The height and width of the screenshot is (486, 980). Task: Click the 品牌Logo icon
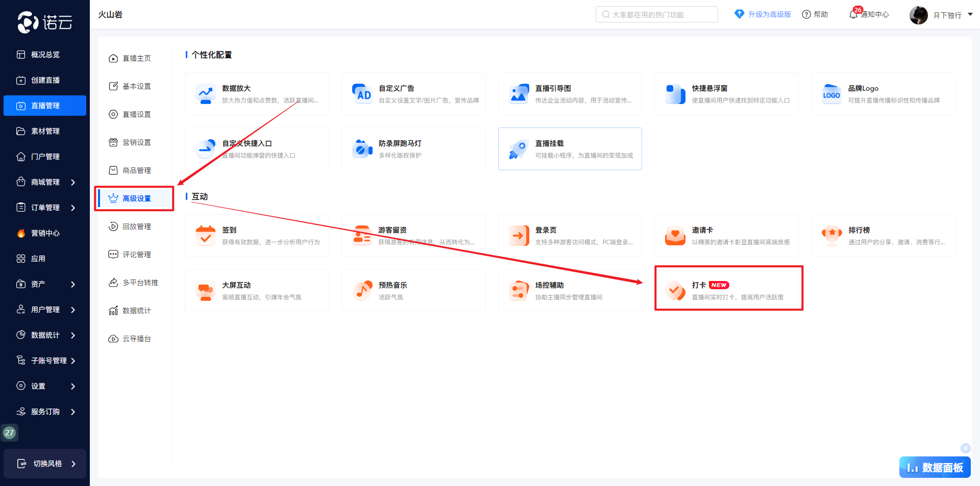pyautogui.click(x=831, y=94)
